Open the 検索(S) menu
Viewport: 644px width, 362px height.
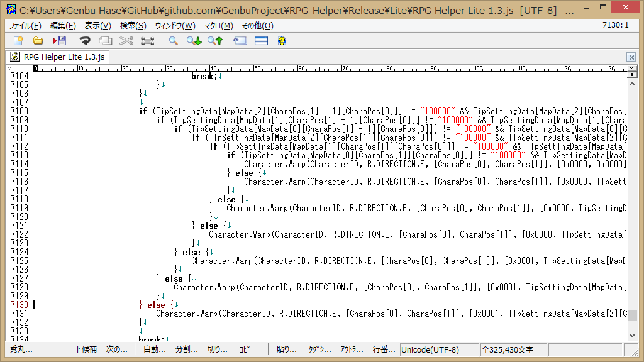(133, 26)
